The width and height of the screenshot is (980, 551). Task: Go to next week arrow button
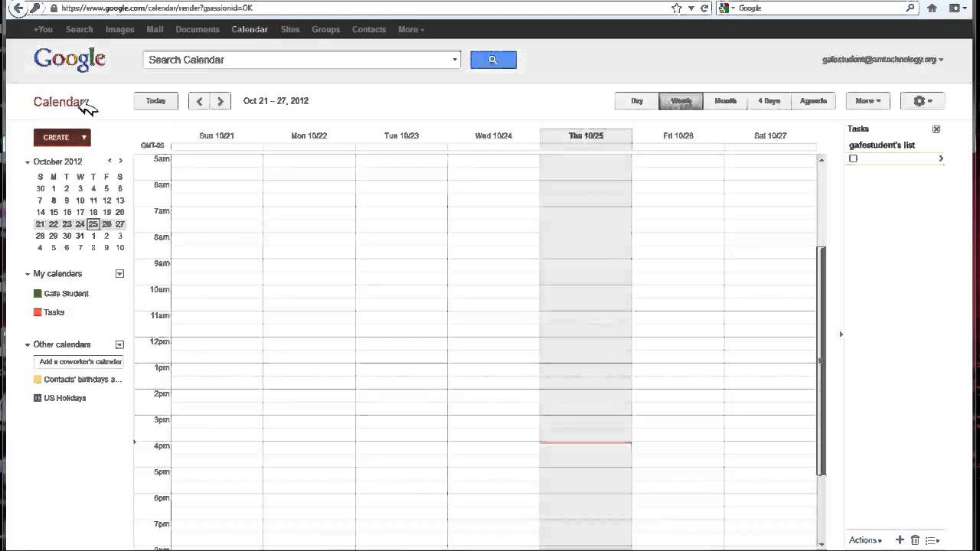coord(220,101)
